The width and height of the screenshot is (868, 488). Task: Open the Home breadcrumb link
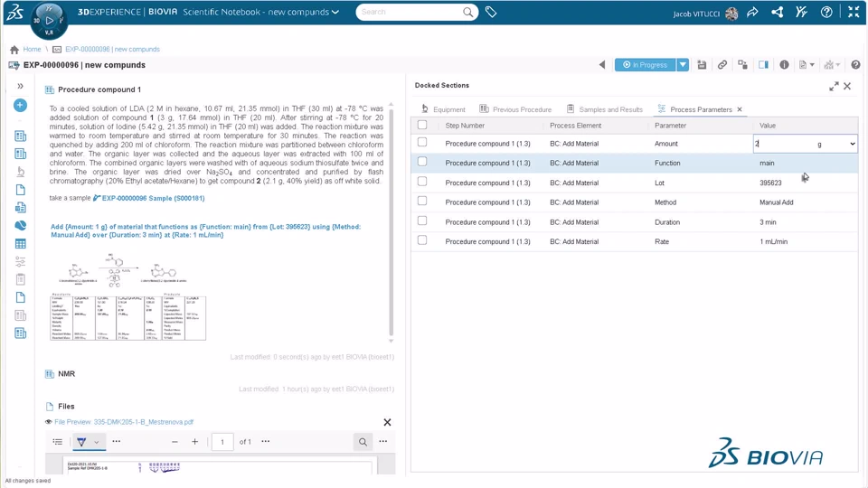point(33,49)
